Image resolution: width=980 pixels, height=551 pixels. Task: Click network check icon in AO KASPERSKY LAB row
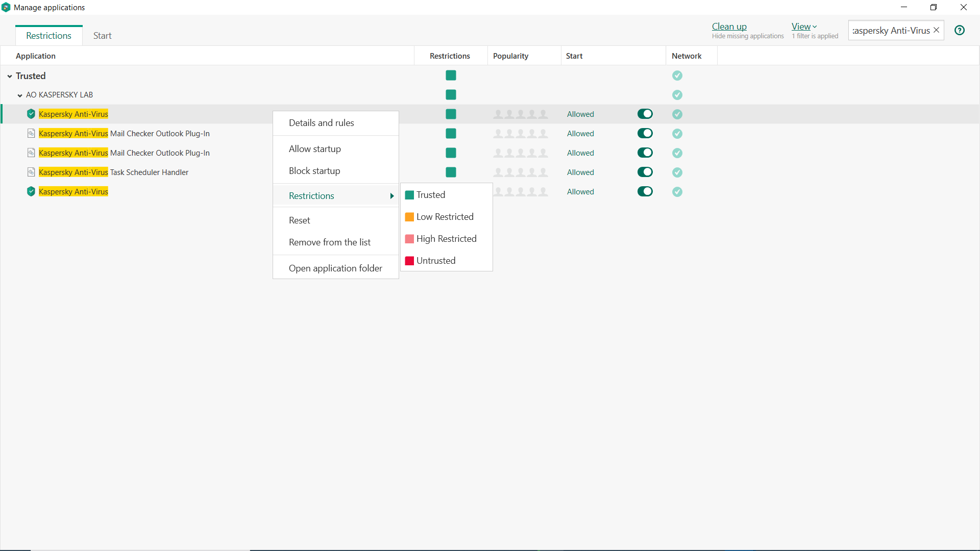[x=677, y=95]
